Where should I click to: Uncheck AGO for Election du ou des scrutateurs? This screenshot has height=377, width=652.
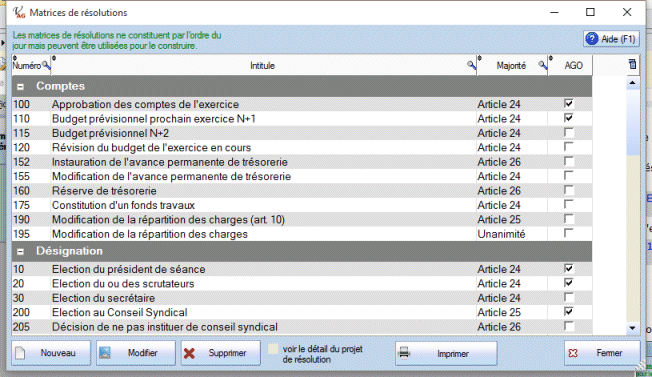[568, 283]
